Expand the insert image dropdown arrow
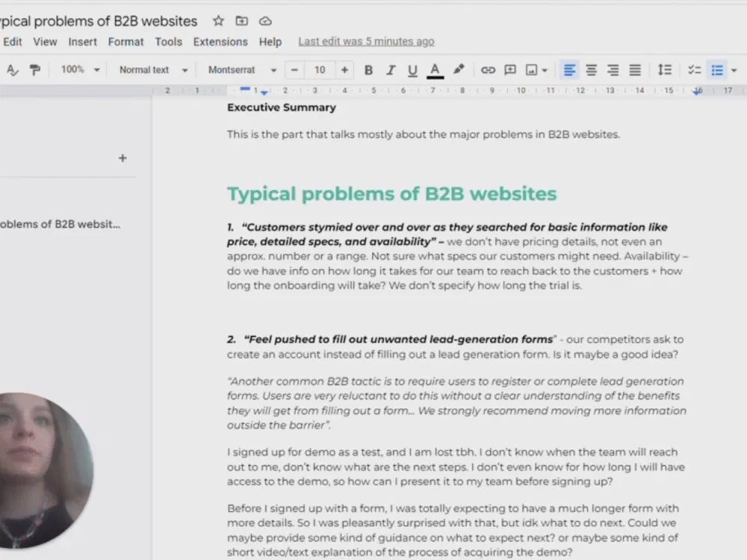 [545, 70]
